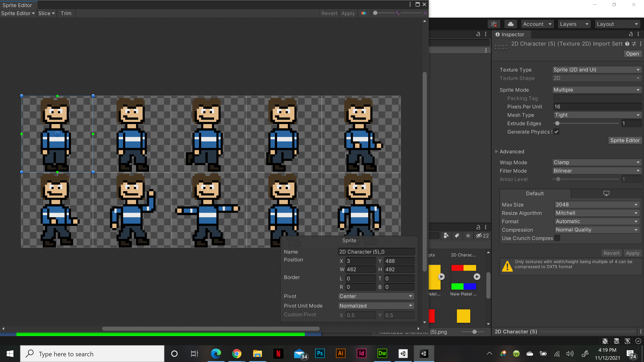
Task: Open the Sprite Editor mode menu
Action: click(18, 13)
